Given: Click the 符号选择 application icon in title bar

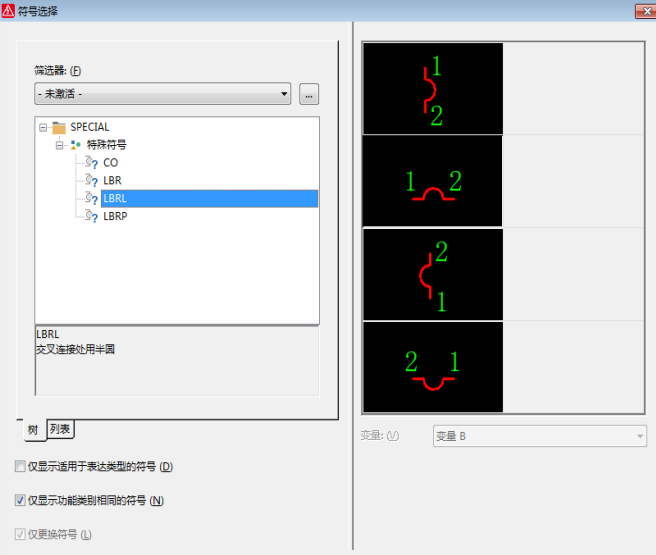Looking at the screenshot, I should tap(8, 11).
